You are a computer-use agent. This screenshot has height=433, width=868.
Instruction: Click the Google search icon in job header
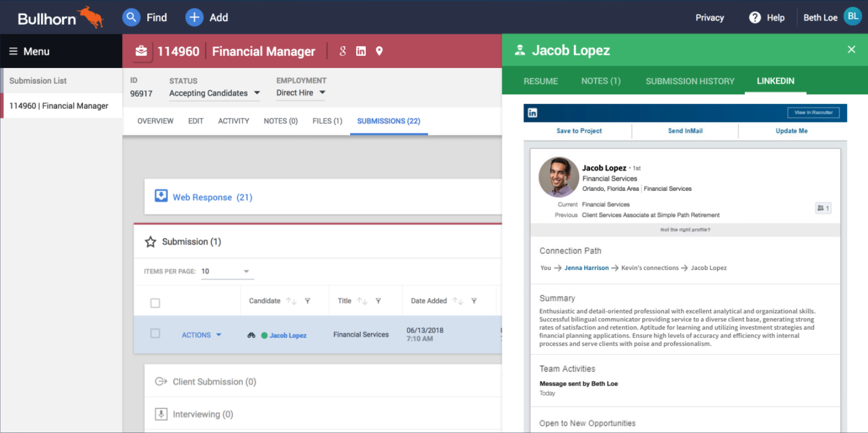(343, 51)
